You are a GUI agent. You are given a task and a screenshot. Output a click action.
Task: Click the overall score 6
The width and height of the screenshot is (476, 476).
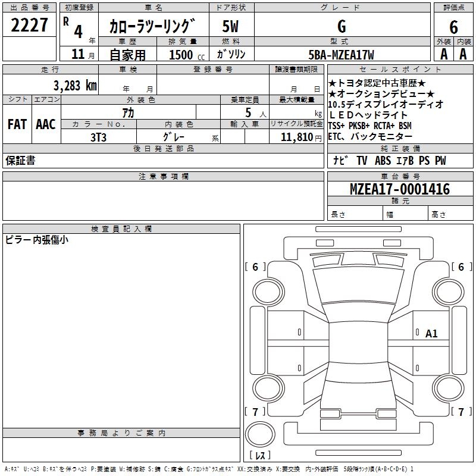coord(453,27)
